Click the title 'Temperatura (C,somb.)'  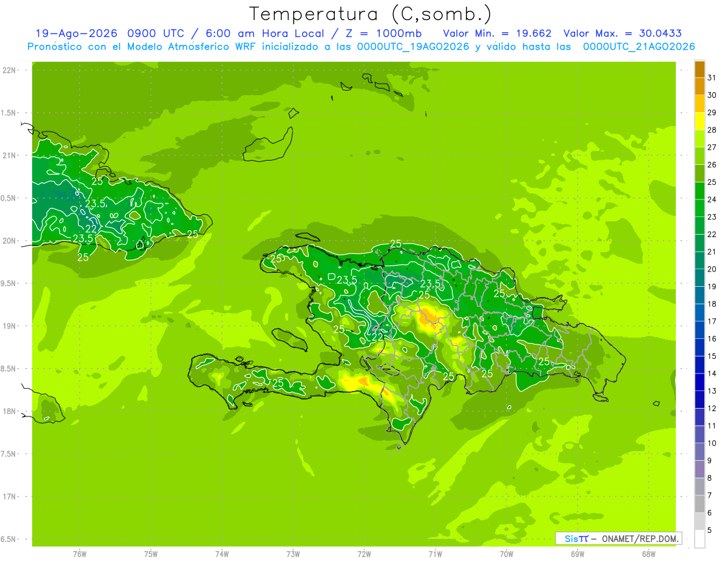[x=370, y=14]
